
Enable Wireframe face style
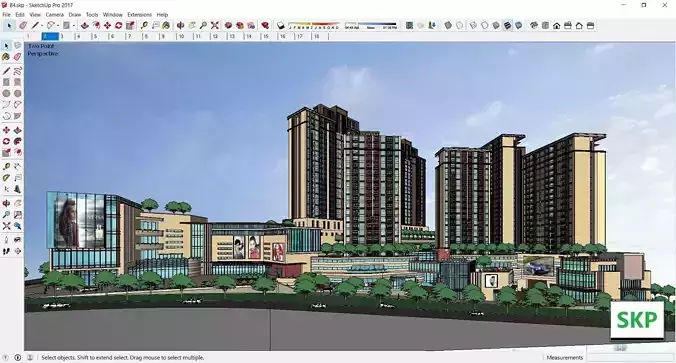point(473,25)
